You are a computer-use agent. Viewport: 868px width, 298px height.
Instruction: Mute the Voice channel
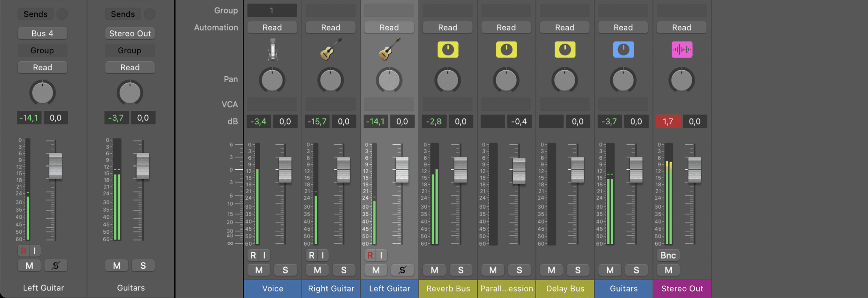coord(259,270)
